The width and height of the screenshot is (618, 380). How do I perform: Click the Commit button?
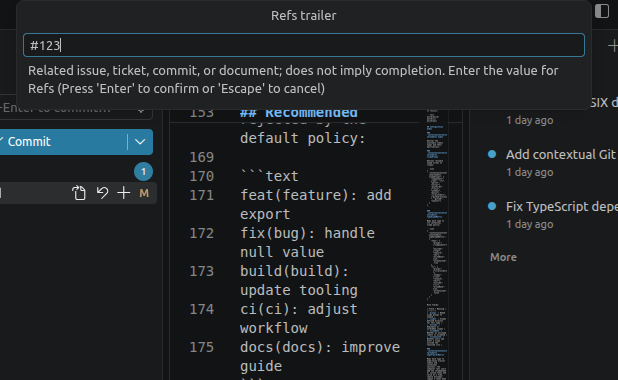tap(63, 142)
